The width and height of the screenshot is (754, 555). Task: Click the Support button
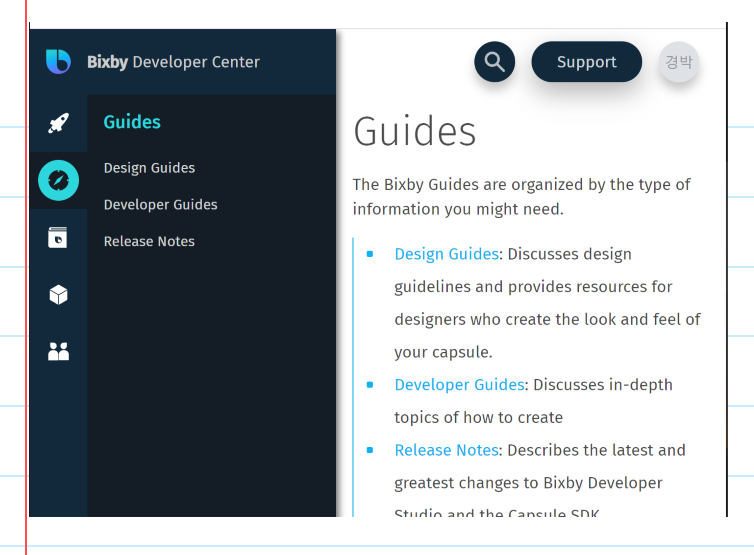pyautogui.click(x=586, y=62)
